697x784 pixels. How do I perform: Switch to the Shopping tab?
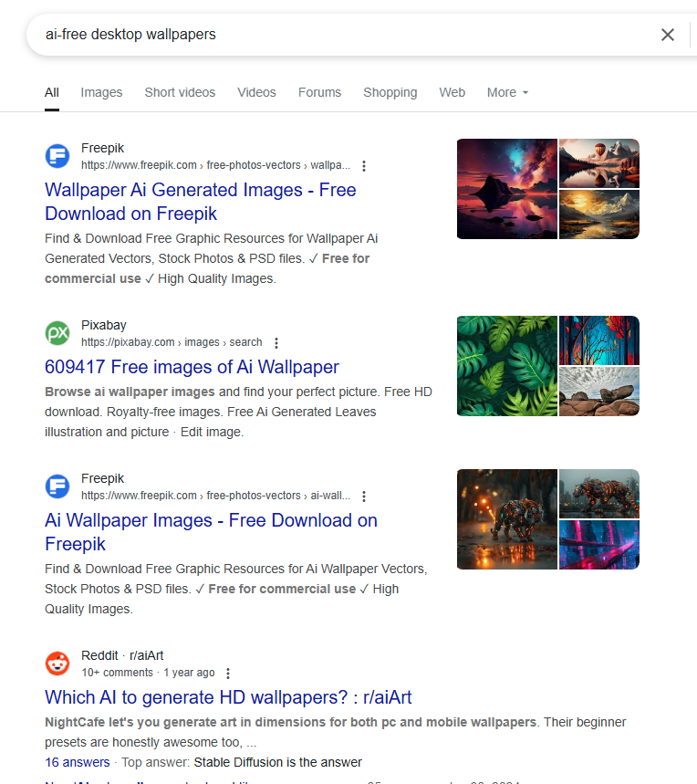pos(390,92)
